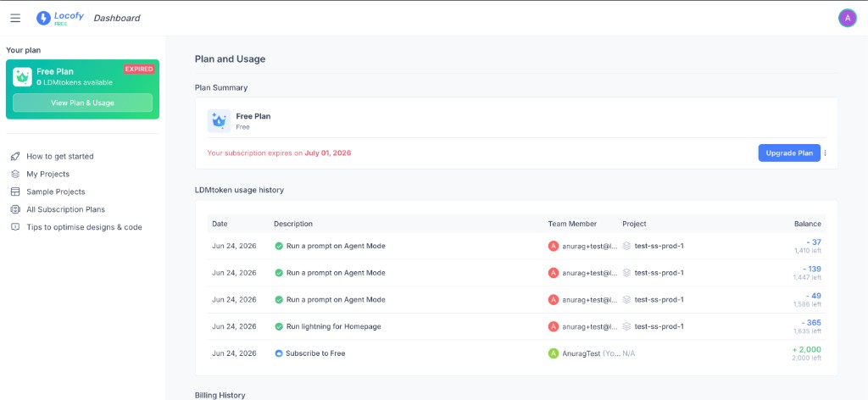
Task: Go to My Projects
Action: pyautogui.click(x=48, y=174)
